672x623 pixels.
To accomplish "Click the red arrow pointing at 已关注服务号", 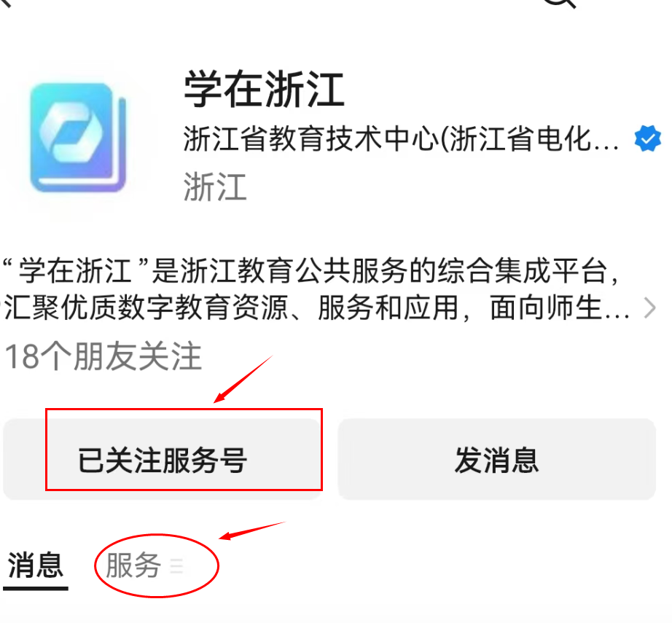I will [x=243, y=379].
